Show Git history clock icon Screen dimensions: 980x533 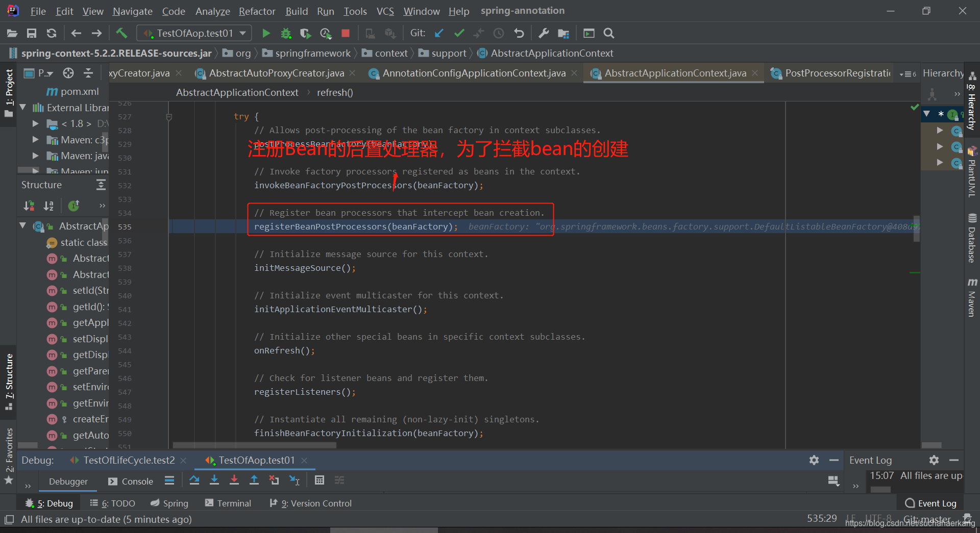pyautogui.click(x=499, y=33)
